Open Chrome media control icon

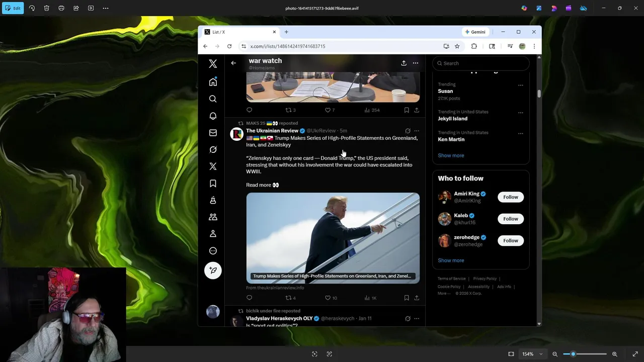click(x=510, y=46)
